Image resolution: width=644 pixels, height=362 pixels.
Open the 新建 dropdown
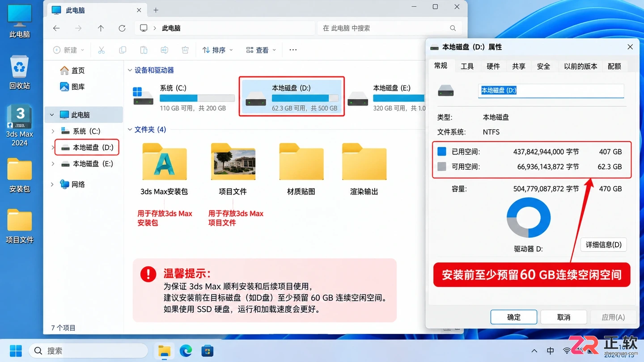click(69, 50)
